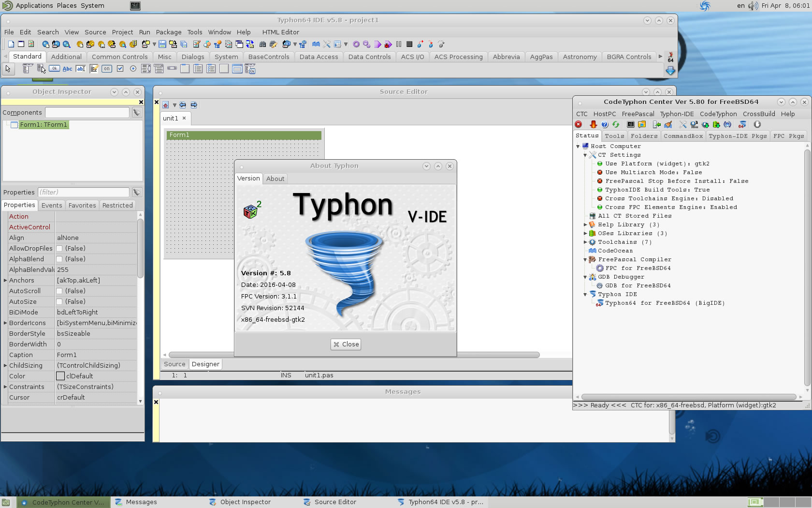
Task: Click the Source Editor horizontal scrollbar
Action: pos(354,355)
